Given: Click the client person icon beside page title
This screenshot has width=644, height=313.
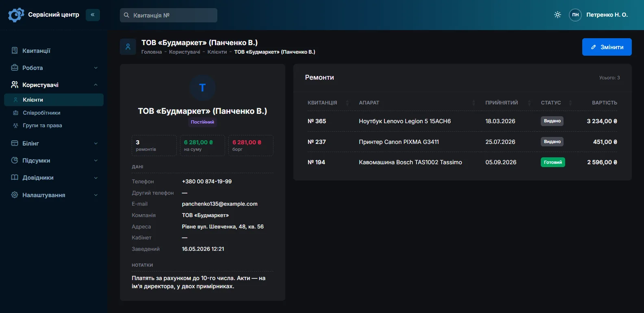Looking at the screenshot, I should (x=128, y=47).
